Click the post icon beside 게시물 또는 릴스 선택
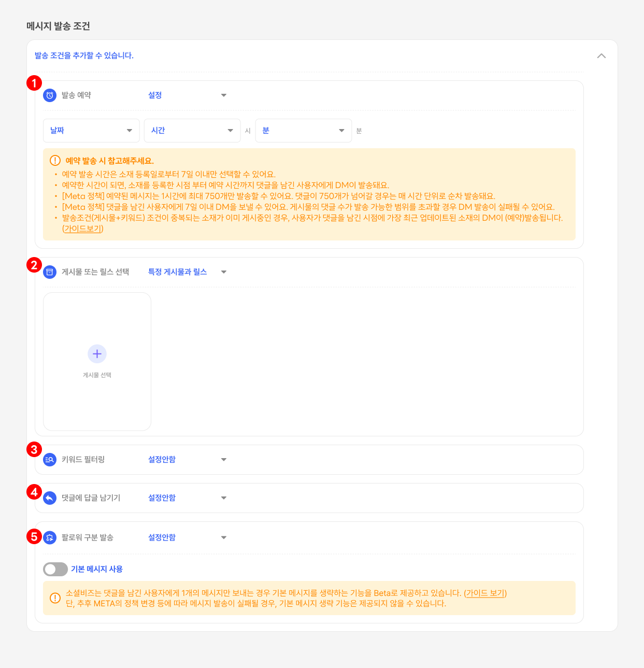 coord(50,272)
